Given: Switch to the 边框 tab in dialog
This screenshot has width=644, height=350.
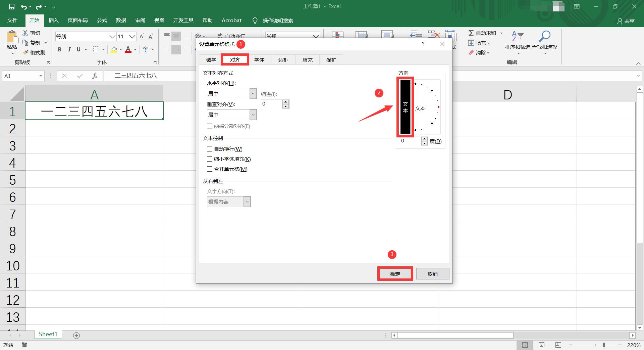Looking at the screenshot, I should (283, 60).
